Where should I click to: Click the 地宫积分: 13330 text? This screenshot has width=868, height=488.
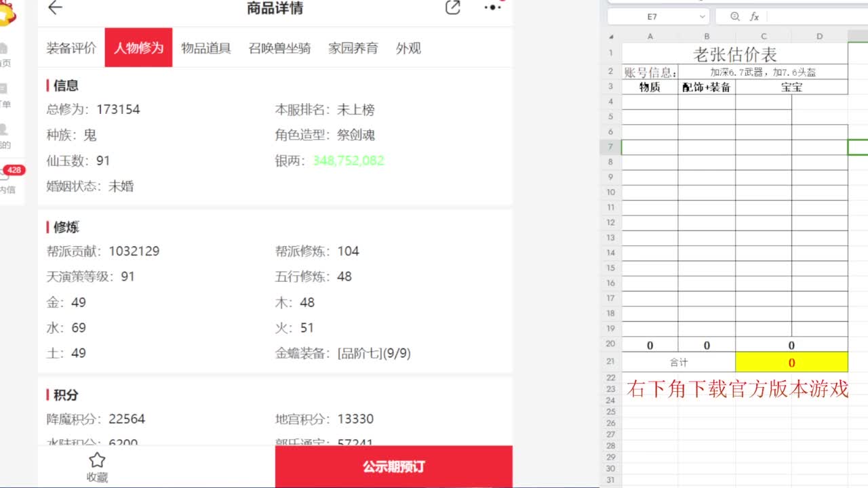tap(324, 419)
